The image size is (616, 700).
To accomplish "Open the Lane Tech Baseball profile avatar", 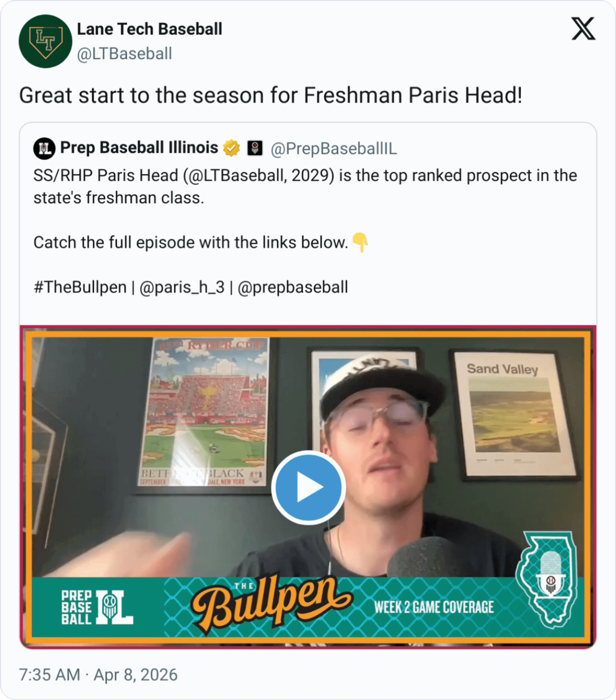I will click(x=45, y=41).
